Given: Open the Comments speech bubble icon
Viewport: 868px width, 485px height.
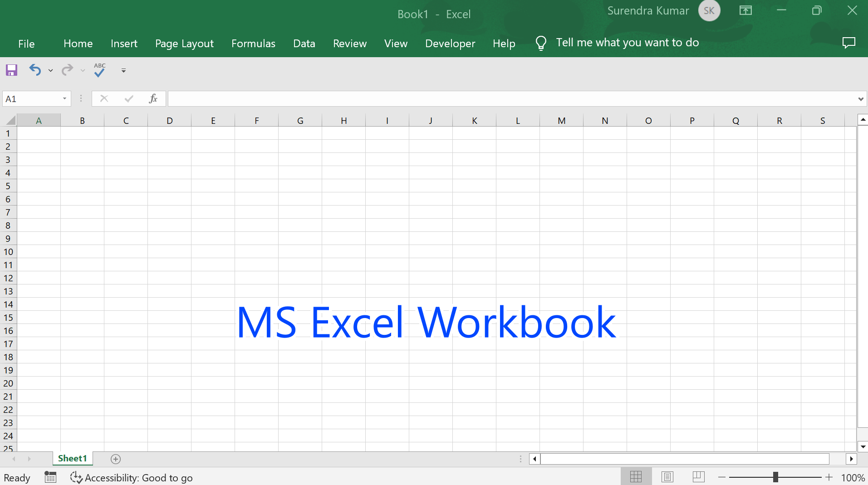Looking at the screenshot, I should pyautogui.click(x=848, y=43).
